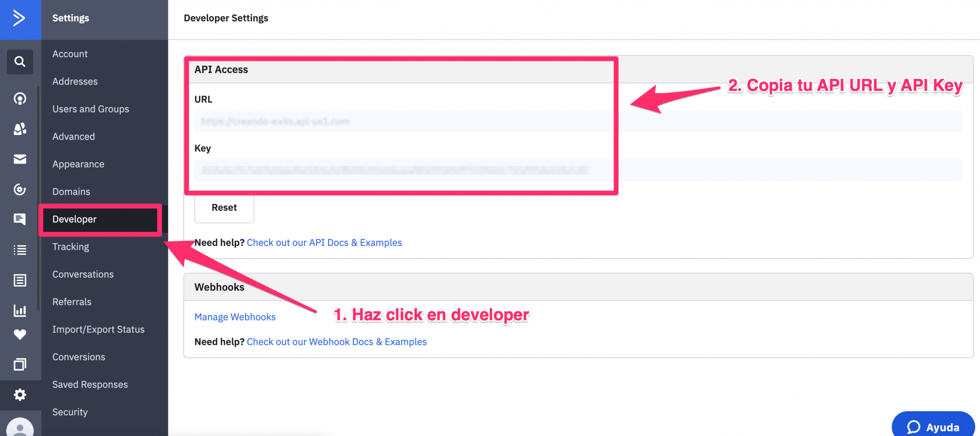Screen dimensions: 980x436
Task: Click Check out our API Docs & Examples
Action: point(325,243)
